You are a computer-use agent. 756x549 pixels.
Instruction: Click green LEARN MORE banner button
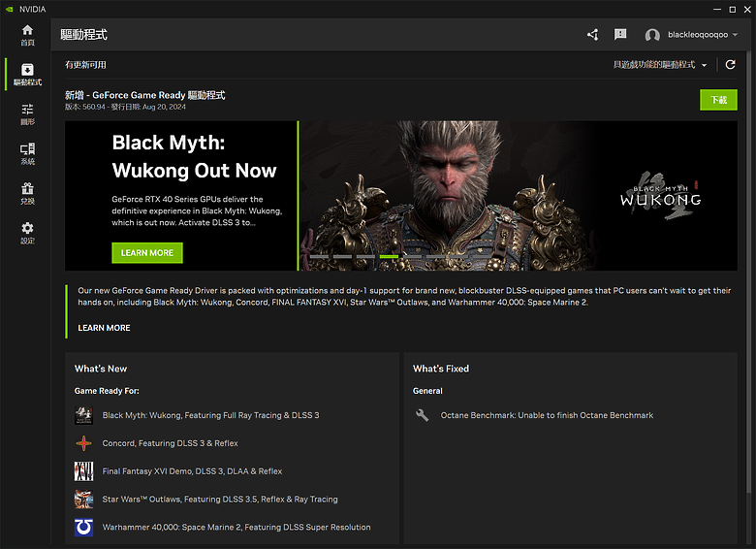point(147,253)
